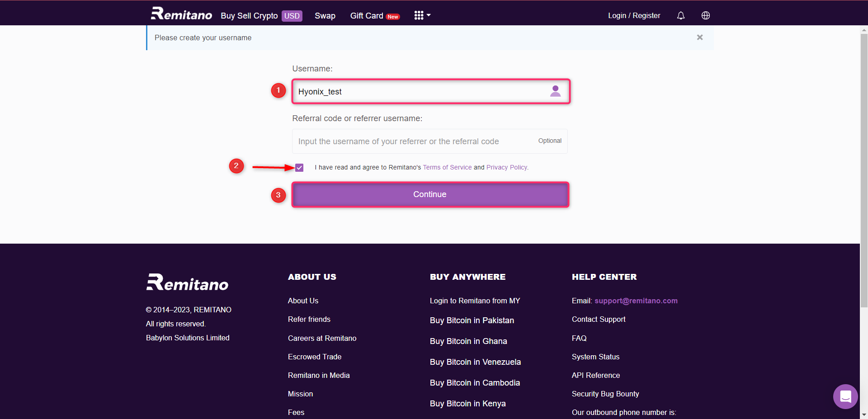Open the chat support bubble

845,396
